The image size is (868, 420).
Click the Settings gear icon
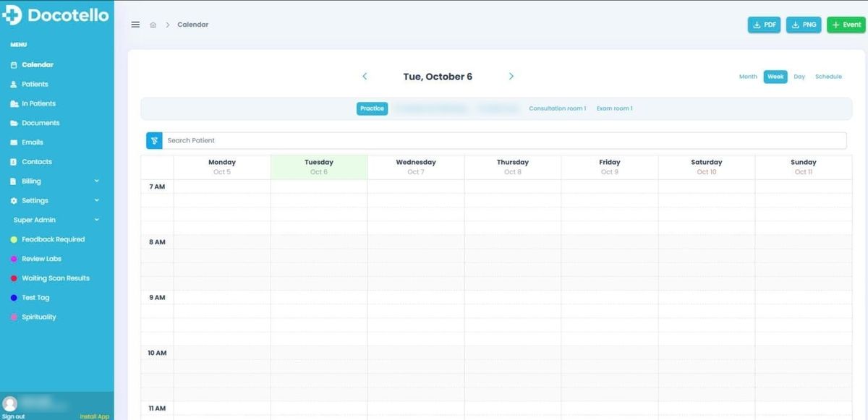coord(14,201)
